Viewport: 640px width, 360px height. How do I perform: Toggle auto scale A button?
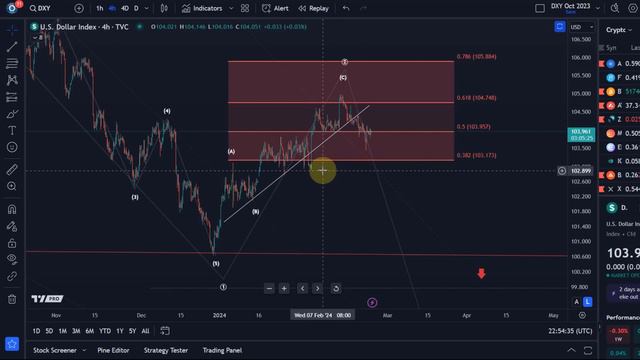point(576,302)
